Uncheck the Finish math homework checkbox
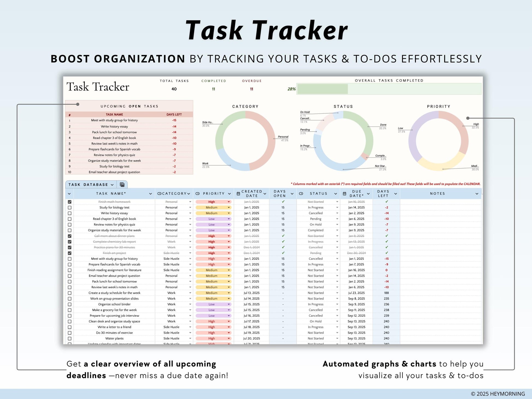The image size is (532, 399). tap(70, 202)
